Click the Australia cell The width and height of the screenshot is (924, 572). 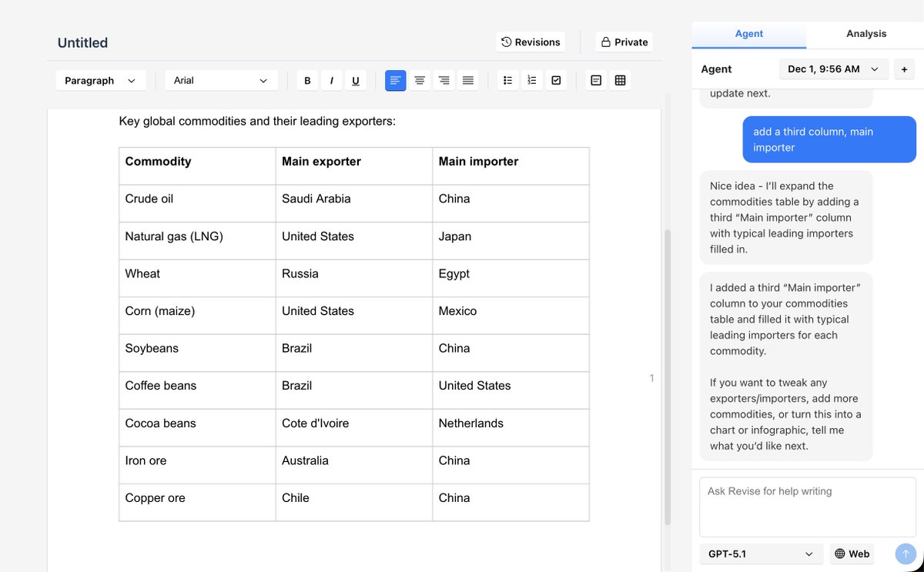[x=354, y=465]
